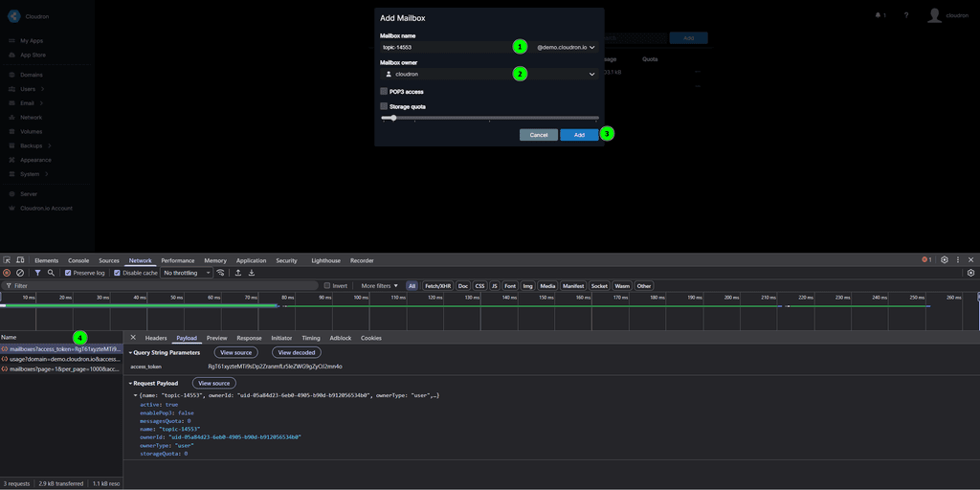980x490 pixels.
Task: Click View decoded button
Action: click(296, 352)
